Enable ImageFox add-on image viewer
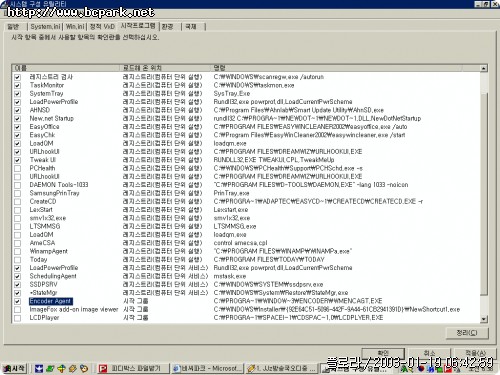Screen dimensions: 500x375 coord(17,310)
